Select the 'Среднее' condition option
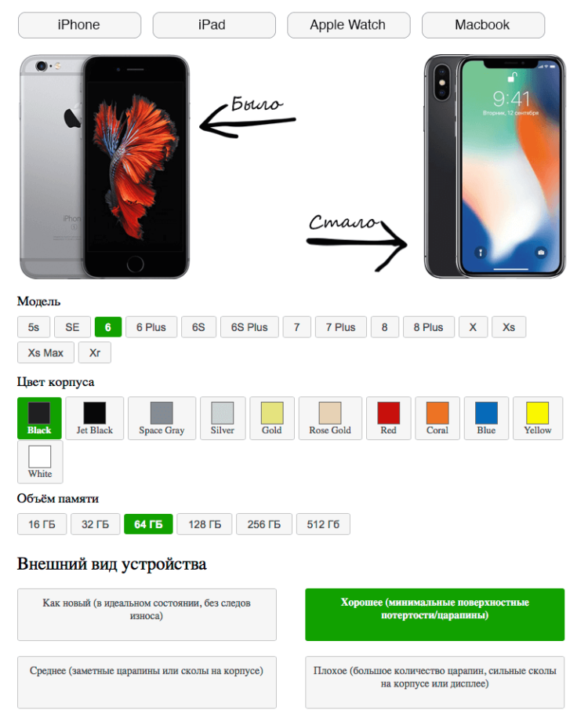Image resolution: width=588 pixels, height=714 pixels. pyautogui.click(x=147, y=682)
